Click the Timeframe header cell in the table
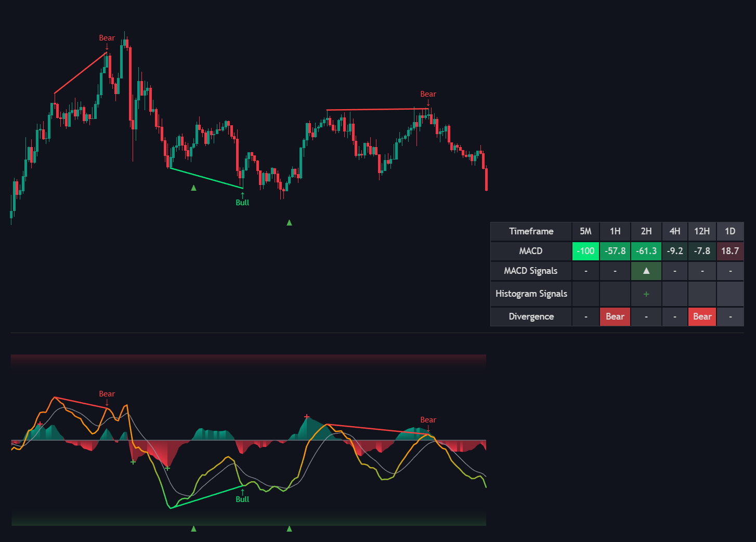This screenshot has height=542, width=756. point(531,231)
